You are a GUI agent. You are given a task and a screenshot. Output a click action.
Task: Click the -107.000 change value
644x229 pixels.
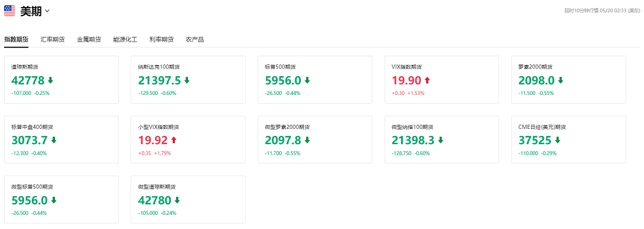tap(21, 93)
